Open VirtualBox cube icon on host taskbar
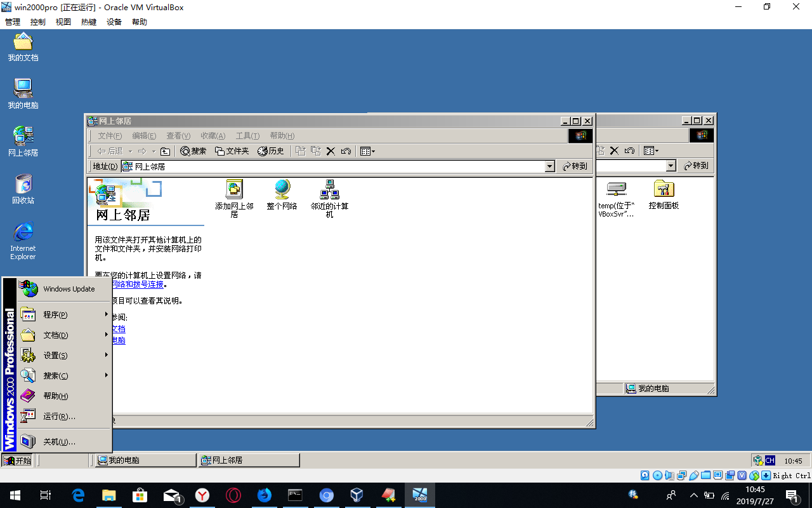The image size is (812, 508). (x=357, y=495)
